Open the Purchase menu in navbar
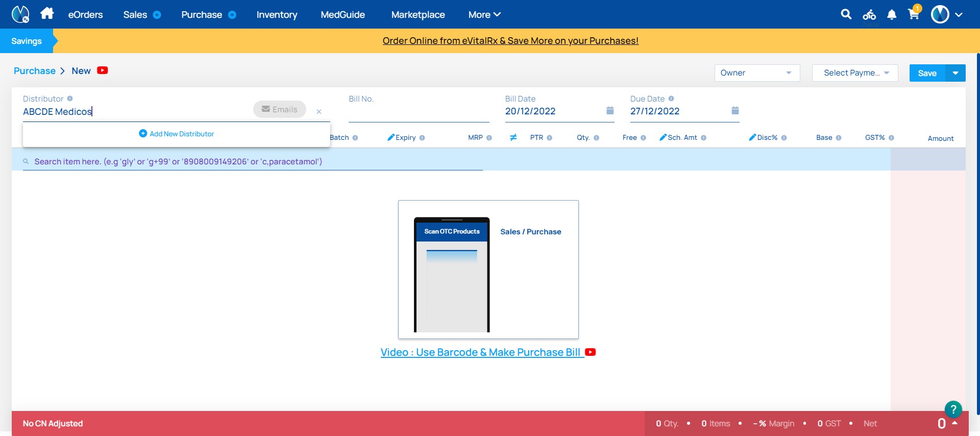 pyautogui.click(x=202, y=15)
